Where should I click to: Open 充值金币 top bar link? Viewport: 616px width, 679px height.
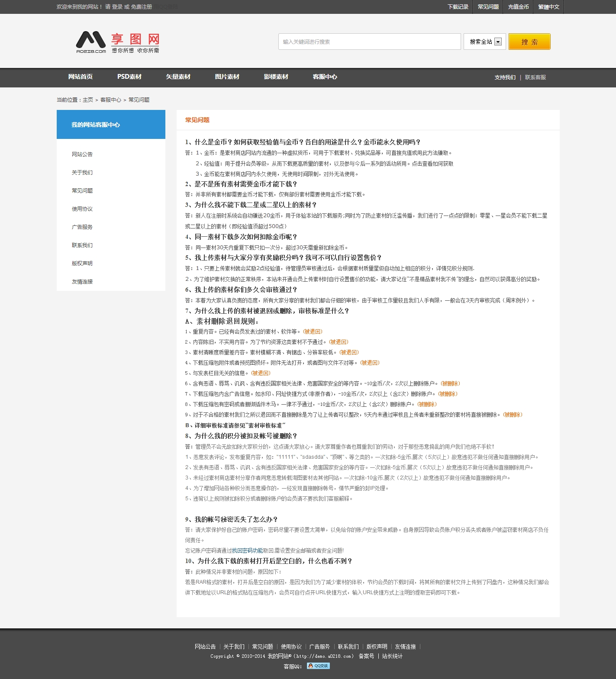pos(518,7)
